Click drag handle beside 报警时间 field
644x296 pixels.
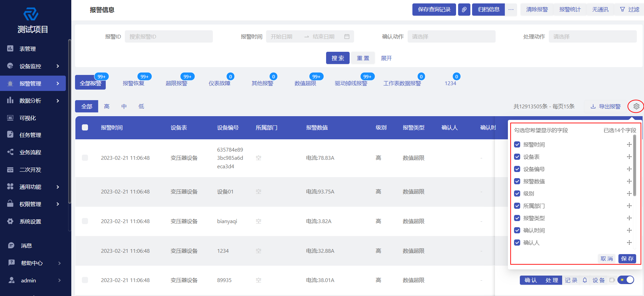(x=629, y=144)
